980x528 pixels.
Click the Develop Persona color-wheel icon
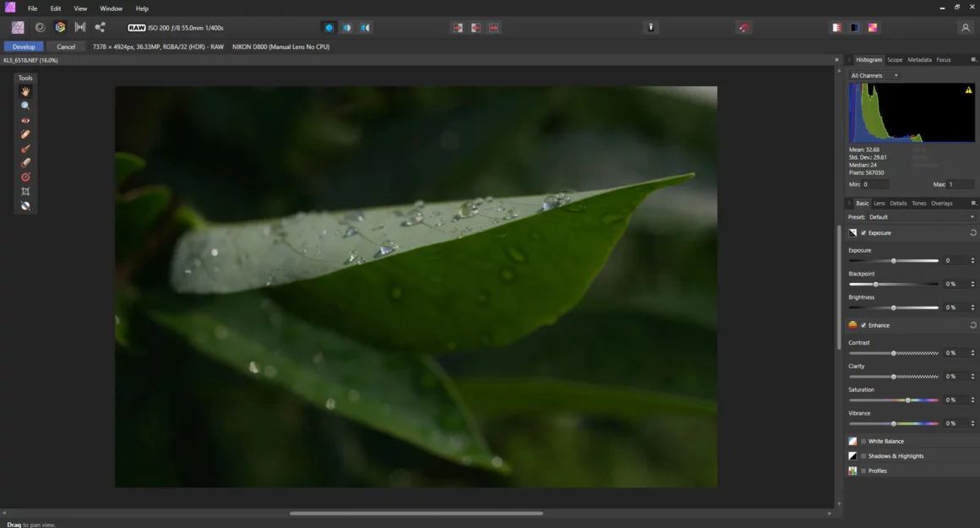(60, 28)
